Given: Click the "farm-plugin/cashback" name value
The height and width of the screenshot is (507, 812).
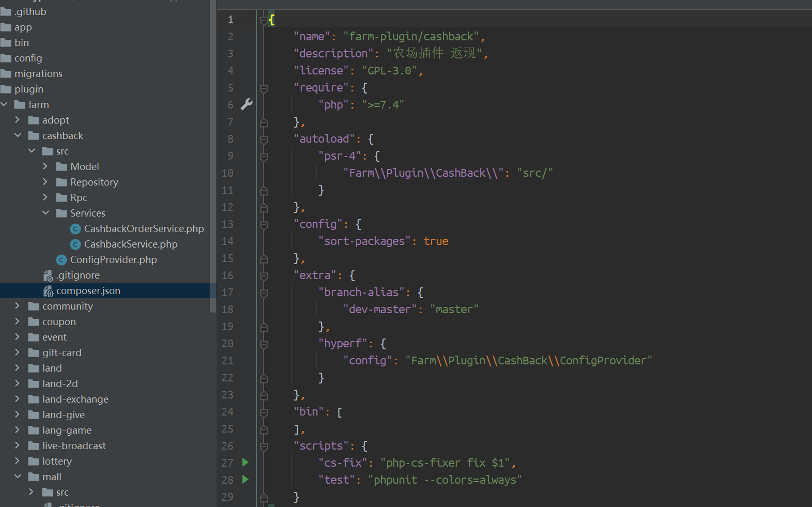Looking at the screenshot, I should tap(411, 37).
